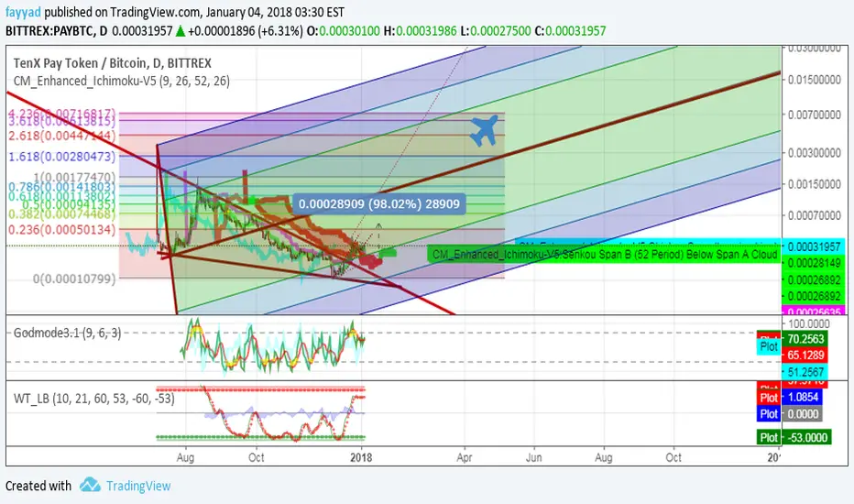Click the 0.00300000 price axis label
The image size is (854, 504).
[814, 152]
